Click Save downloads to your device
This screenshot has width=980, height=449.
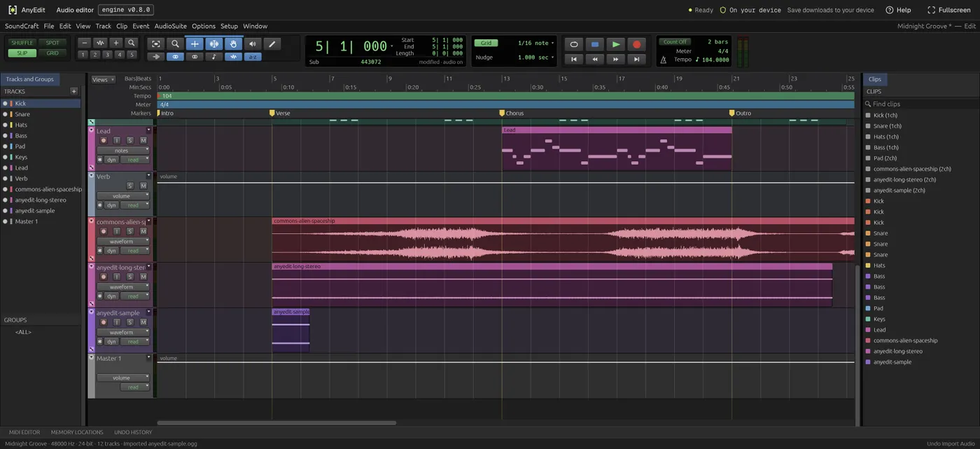pos(830,10)
